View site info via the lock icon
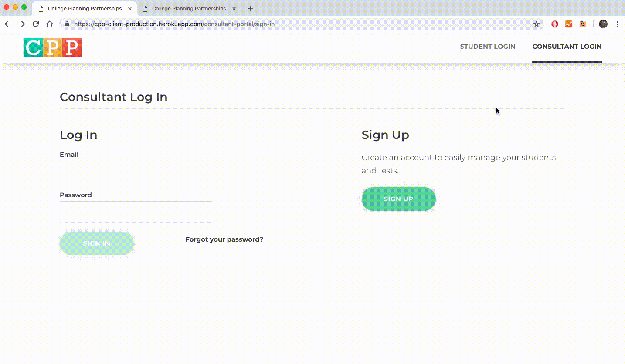The height and width of the screenshot is (364, 625). pos(67,24)
